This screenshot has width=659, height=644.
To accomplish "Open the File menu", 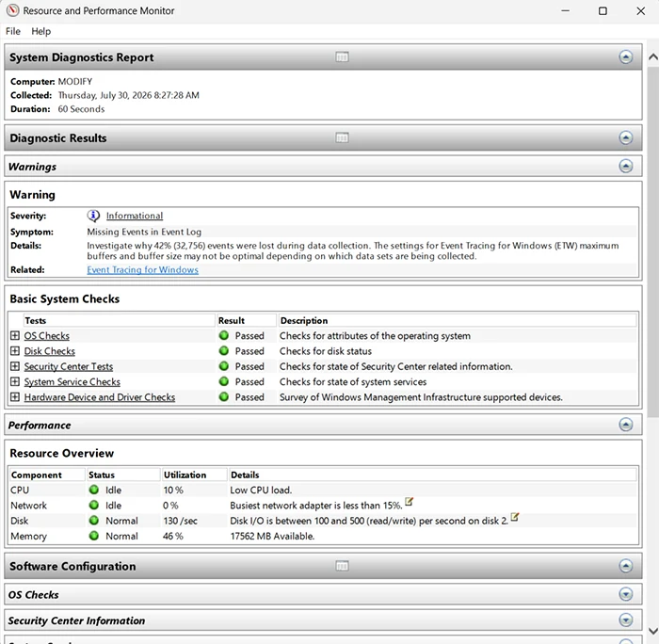I will tap(12, 31).
